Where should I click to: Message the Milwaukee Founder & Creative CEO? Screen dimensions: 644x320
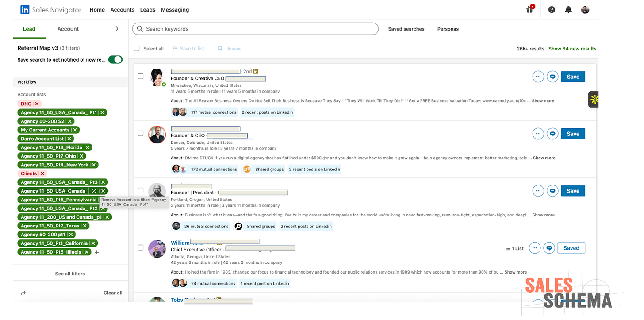coord(552,77)
